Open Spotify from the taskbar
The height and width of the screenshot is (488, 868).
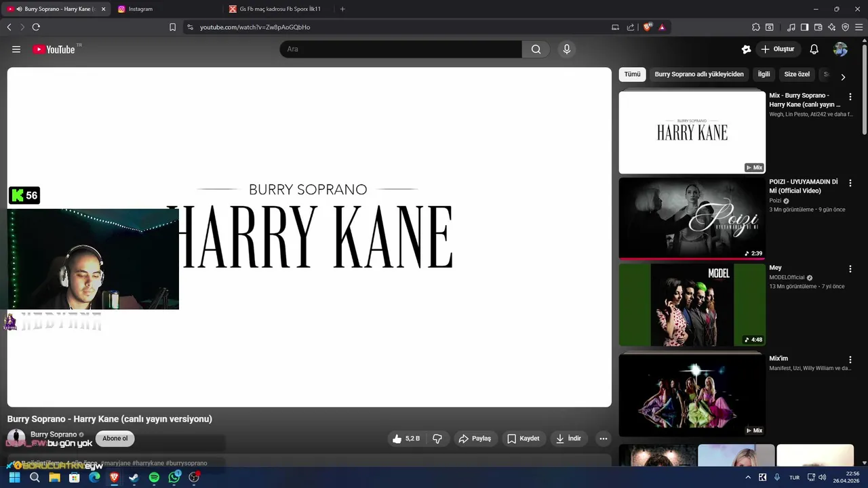point(154,477)
